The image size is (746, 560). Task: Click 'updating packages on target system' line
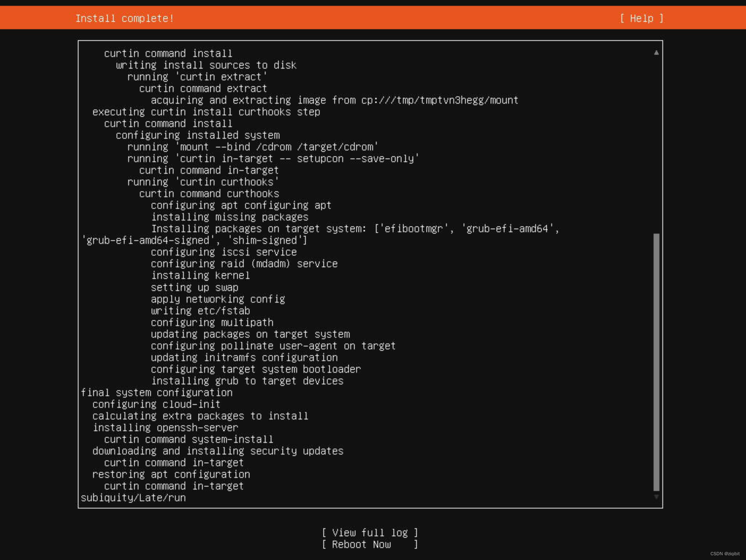click(x=251, y=334)
